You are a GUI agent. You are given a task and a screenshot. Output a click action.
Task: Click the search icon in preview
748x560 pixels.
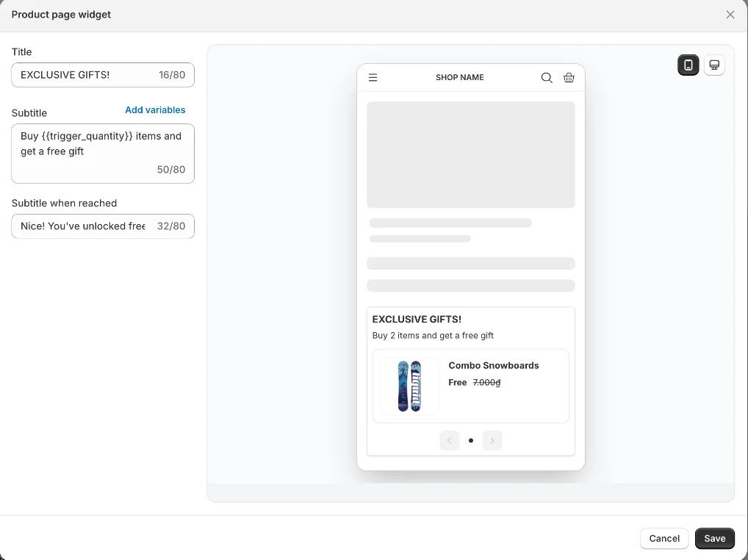547,77
